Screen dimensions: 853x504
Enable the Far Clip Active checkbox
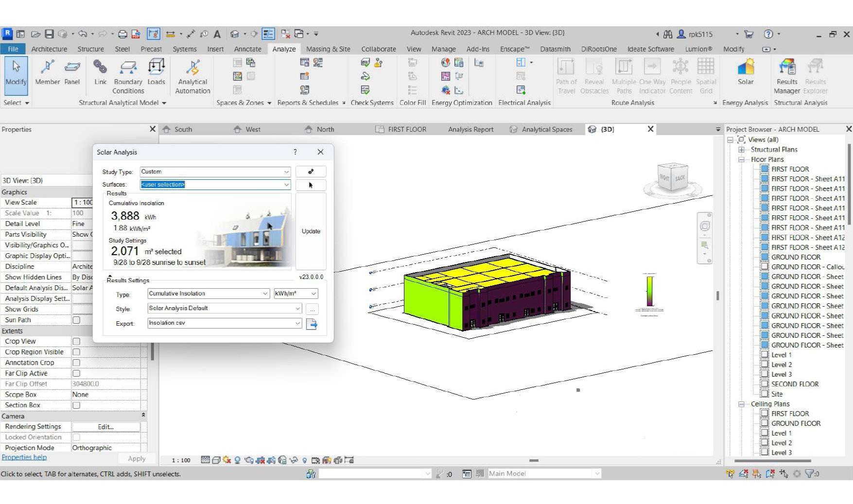pos(76,373)
